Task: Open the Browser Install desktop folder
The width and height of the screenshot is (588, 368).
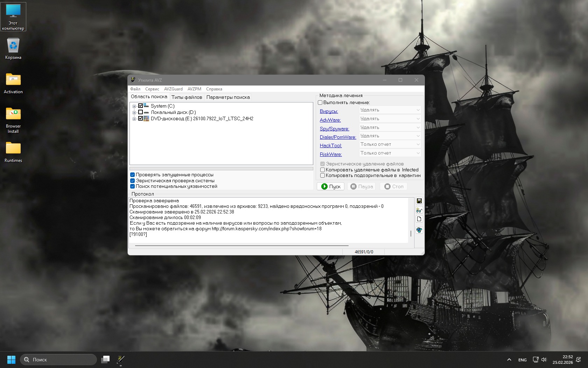Action: [x=13, y=119]
